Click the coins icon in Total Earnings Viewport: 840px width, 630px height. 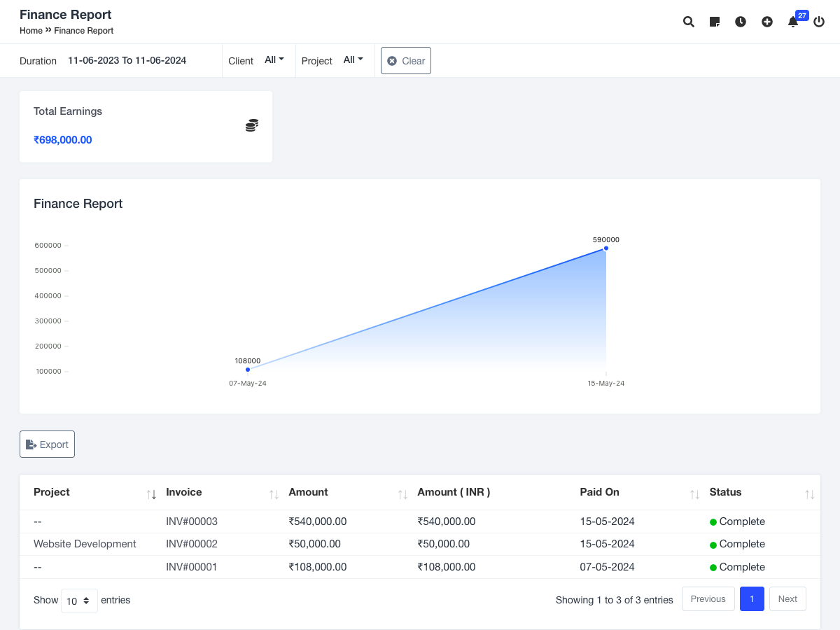[252, 125]
